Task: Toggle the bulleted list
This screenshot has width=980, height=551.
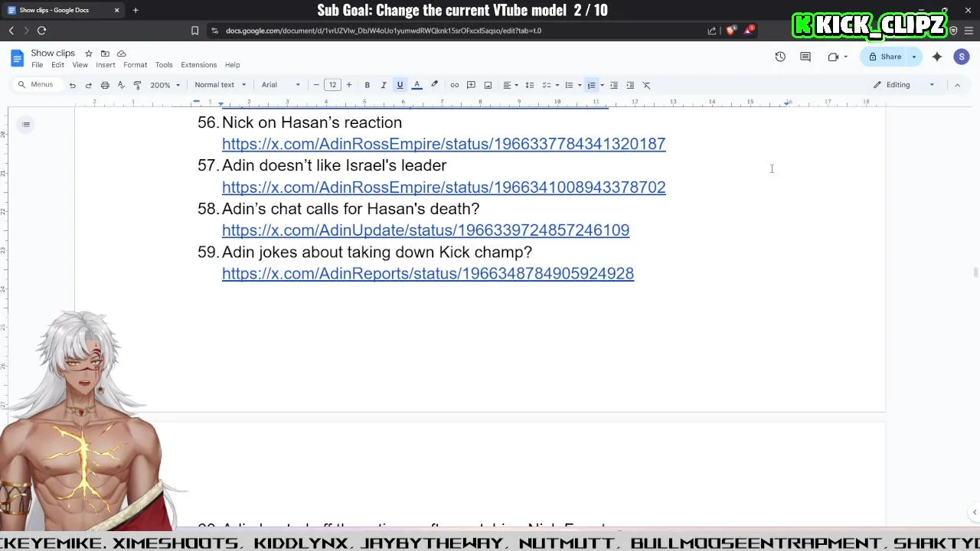Action: [569, 85]
